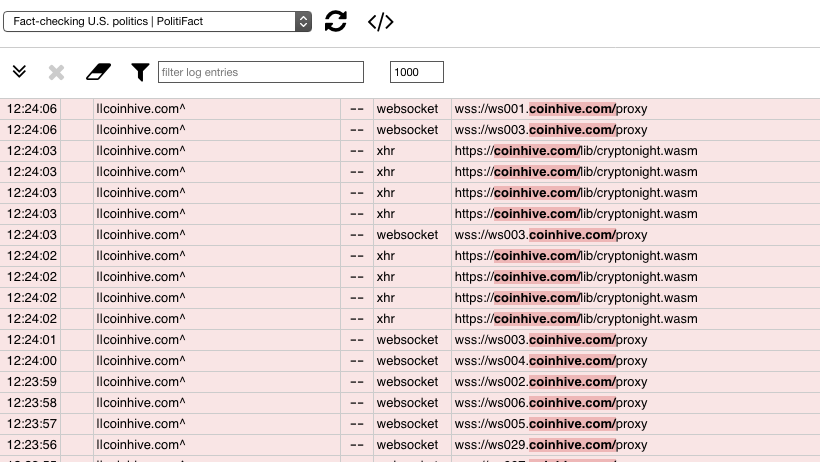The height and width of the screenshot is (462, 820).
Task: Click the 12:24:00 timestamp cell
Action: (32, 360)
